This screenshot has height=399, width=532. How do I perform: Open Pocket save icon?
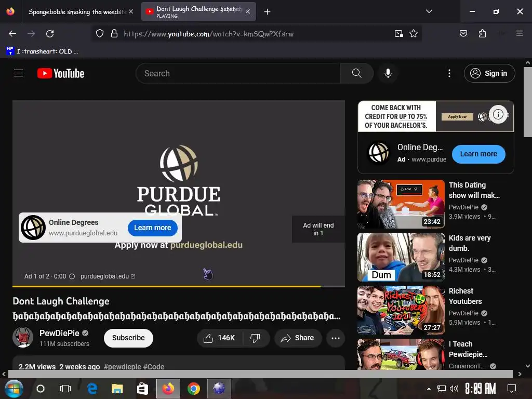coord(463,33)
